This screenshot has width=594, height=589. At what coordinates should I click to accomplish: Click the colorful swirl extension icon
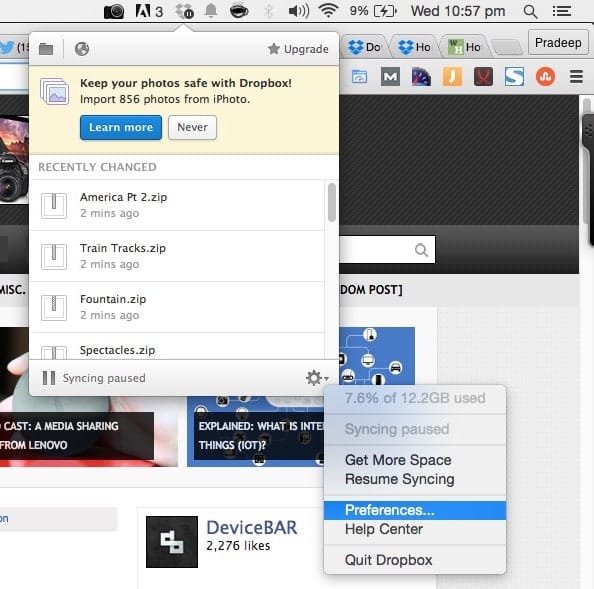click(x=421, y=77)
